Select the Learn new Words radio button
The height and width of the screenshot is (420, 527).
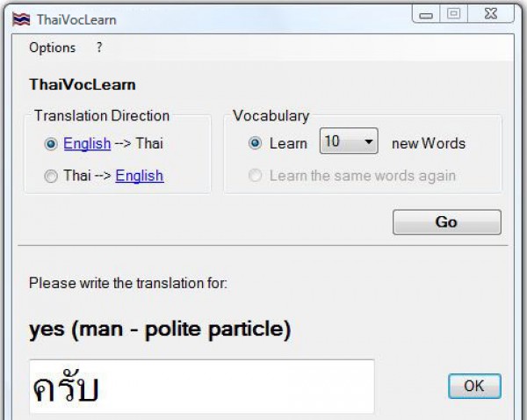pyautogui.click(x=255, y=143)
